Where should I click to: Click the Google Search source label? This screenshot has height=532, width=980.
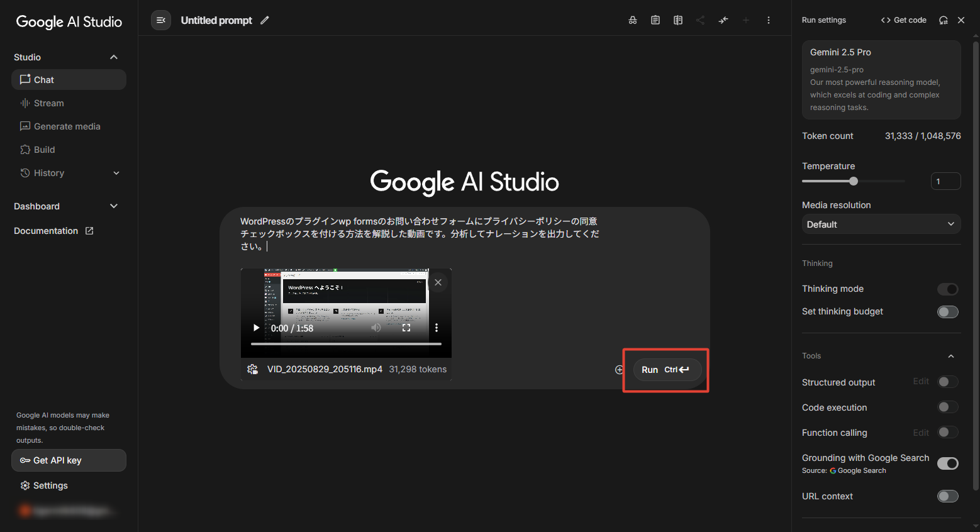857,470
